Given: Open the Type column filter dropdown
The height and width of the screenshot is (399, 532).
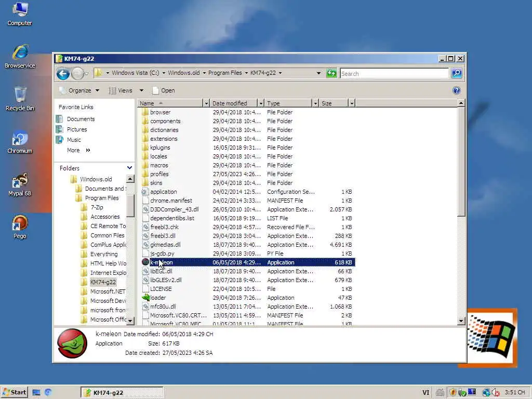Looking at the screenshot, I should (x=315, y=103).
